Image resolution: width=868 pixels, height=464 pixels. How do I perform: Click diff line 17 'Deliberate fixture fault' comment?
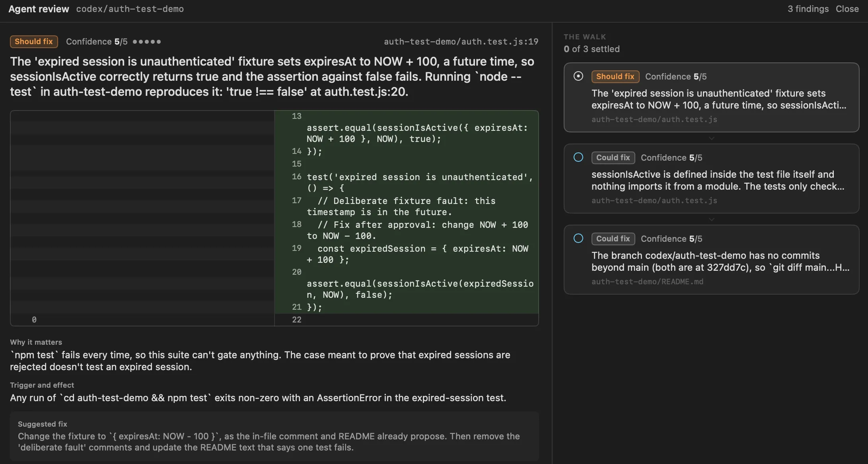pos(407,206)
